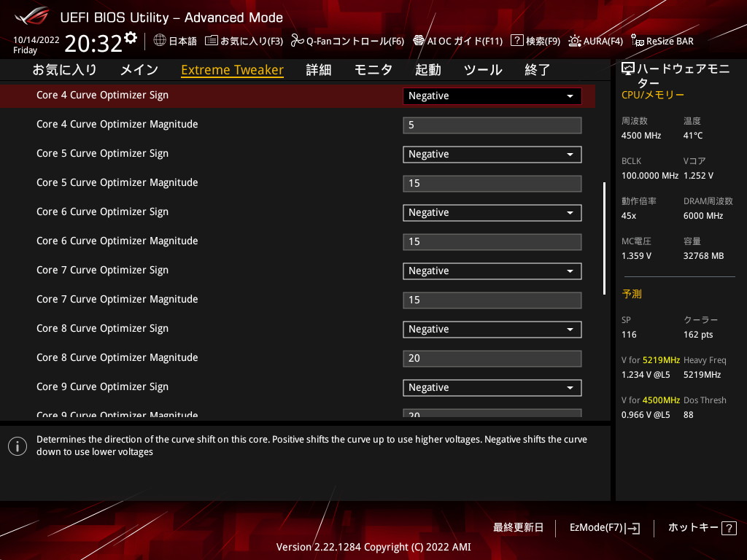
Task: Edit Core 5 Curve Optimizer Magnitude field
Action: pos(492,183)
